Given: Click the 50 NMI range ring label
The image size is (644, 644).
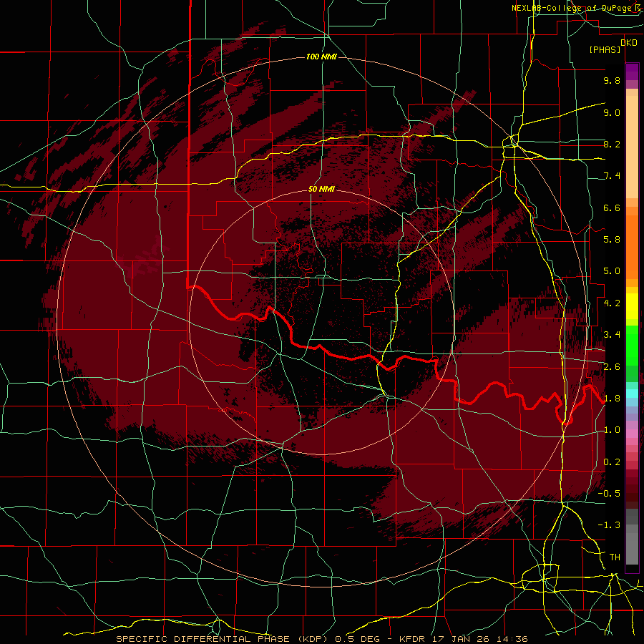Looking at the screenshot, I should (321, 190).
